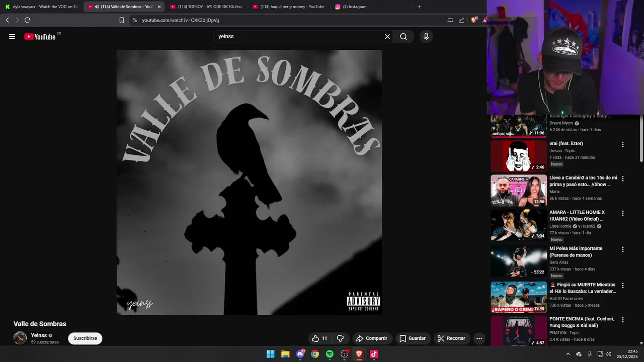This screenshot has width=644, height=362.
Task: Open the Yeinss channel avatar
Action: pyautogui.click(x=20, y=338)
